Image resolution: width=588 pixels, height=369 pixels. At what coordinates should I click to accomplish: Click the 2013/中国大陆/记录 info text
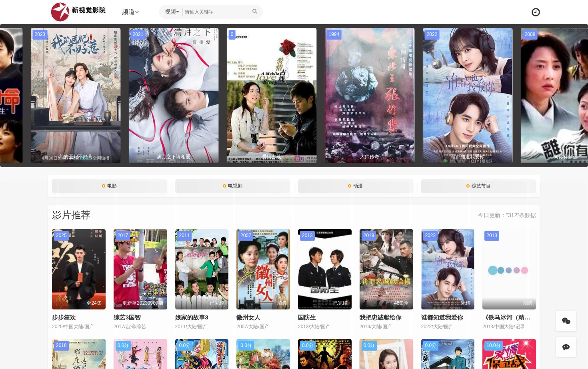click(503, 327)
